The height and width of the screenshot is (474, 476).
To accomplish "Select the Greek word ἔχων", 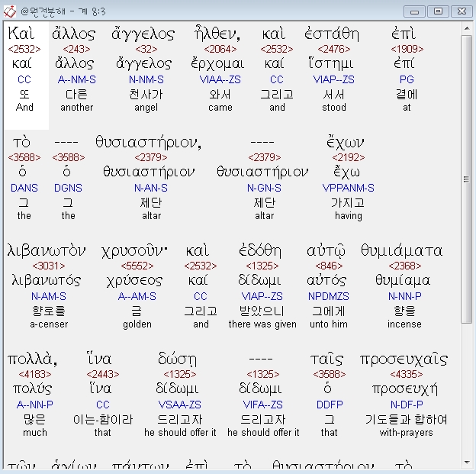I will click(x=346, y=143).
